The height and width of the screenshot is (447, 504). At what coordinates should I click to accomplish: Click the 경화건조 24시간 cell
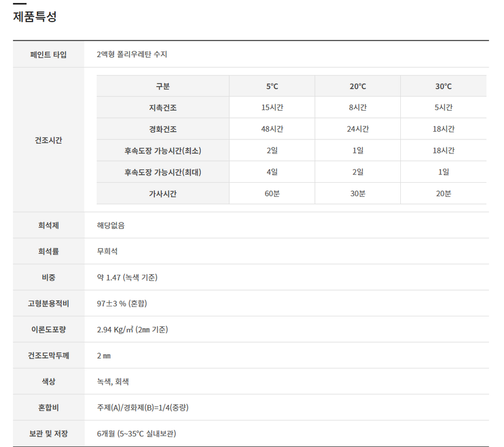click(357, 129)
